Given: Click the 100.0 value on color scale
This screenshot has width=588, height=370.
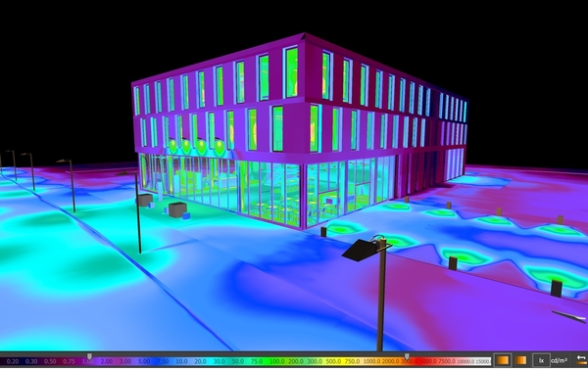Looking at the screenshot, I should pyautogui.click(x=277, y=362).
